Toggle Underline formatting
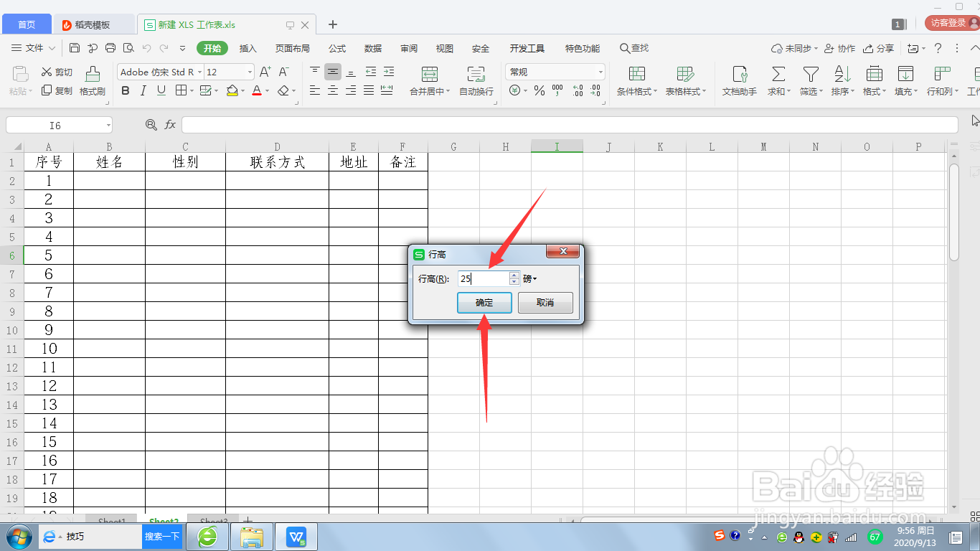Image resolution: width=980 pixels, height=551 pixels. point(161,90)
